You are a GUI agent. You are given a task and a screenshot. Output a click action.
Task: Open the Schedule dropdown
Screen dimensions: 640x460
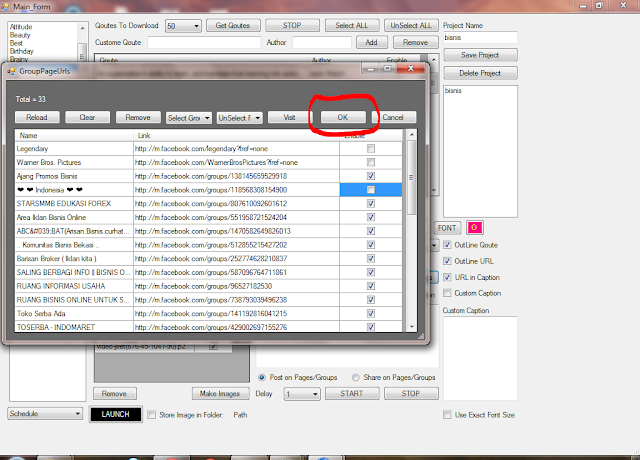[45, 413]
